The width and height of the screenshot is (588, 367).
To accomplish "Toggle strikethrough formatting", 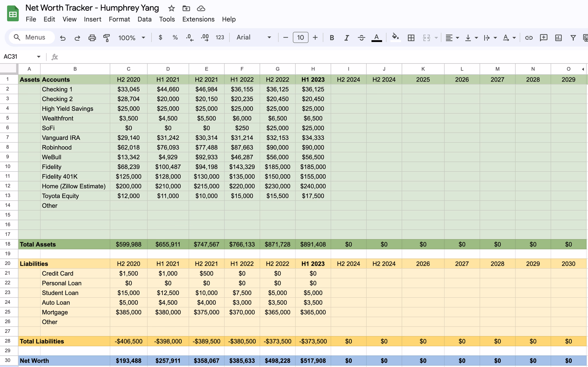I will (361, 38).
